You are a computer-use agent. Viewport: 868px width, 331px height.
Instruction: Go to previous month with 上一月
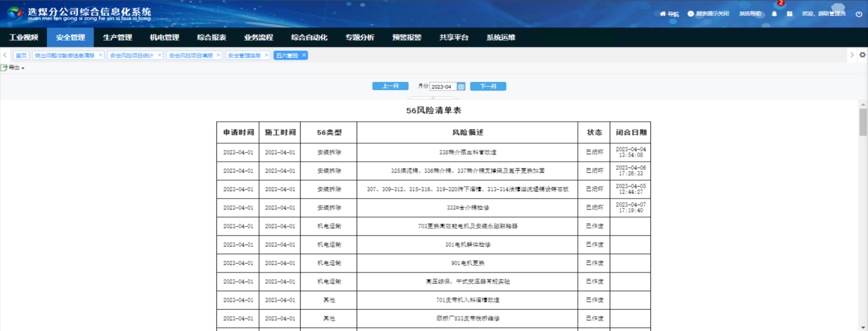coord(390,86)
